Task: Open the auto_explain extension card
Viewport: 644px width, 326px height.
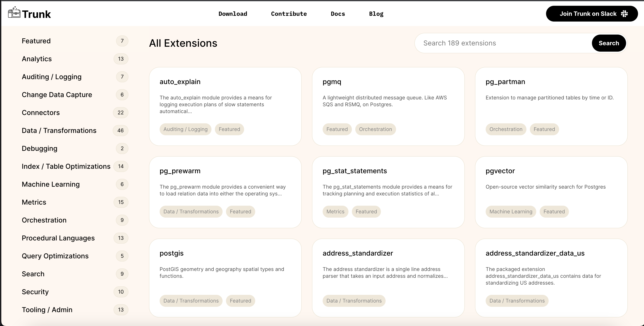Action: coord(225,106)
